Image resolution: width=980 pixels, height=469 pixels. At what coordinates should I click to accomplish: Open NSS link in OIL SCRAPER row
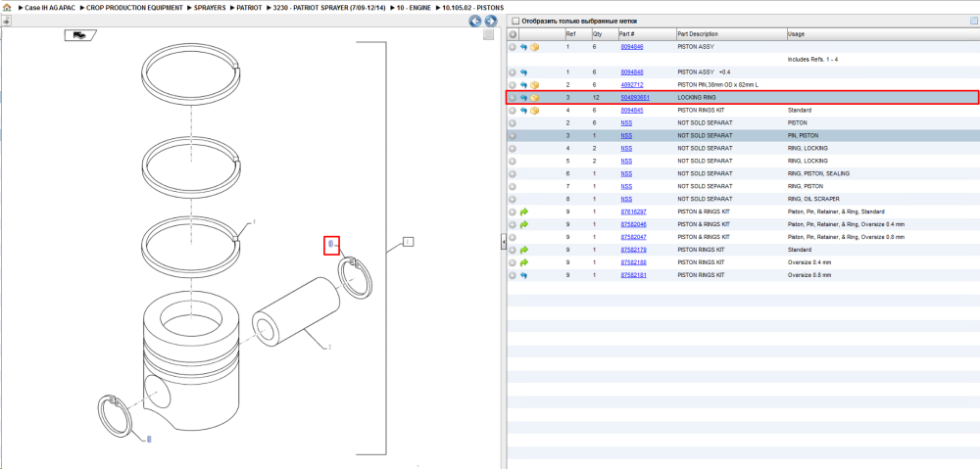tap(626, 199)
